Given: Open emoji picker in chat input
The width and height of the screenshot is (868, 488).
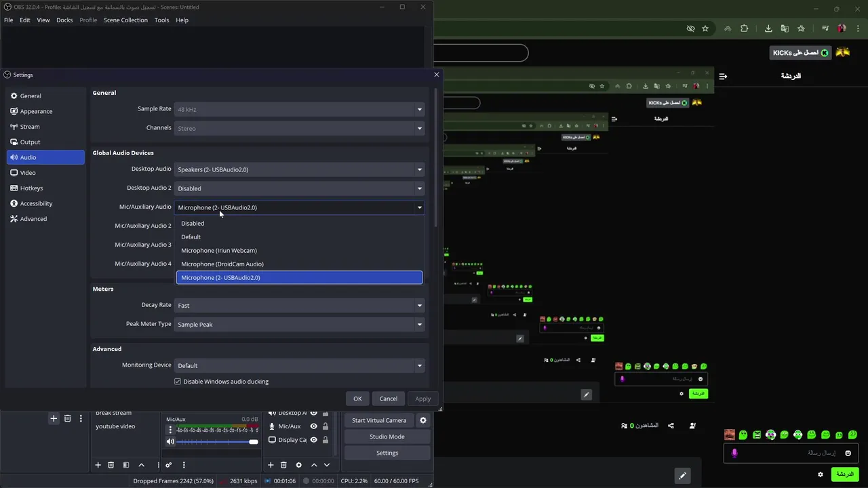Looking at the screenshot, I should pos(848,453).
